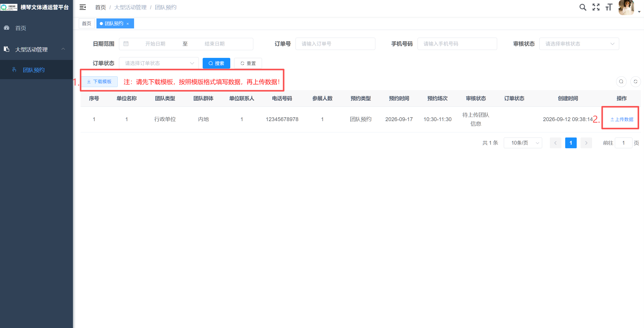Hide search panel via round magnifier icon
The width and height of the screenshot is (644, 328).
pos(621,82)
